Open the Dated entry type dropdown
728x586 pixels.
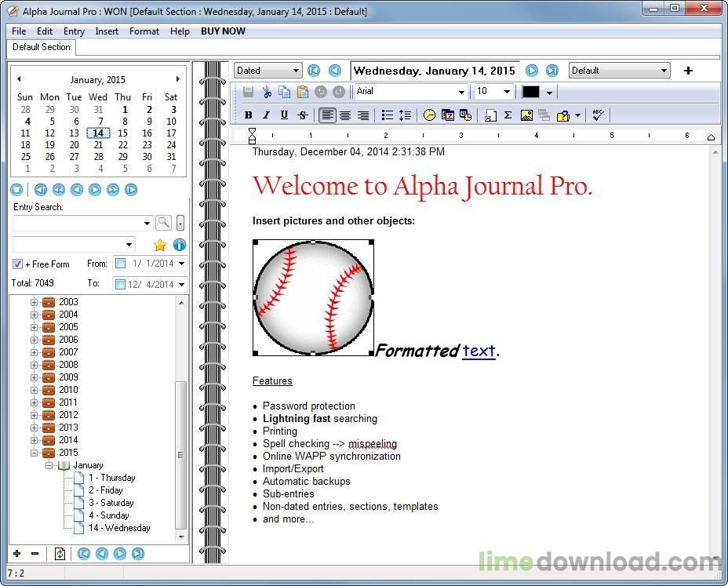point(268,71)
